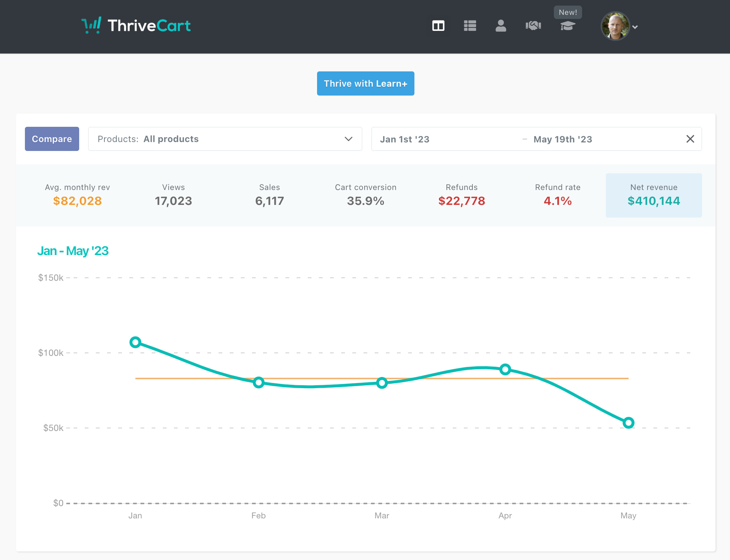
Task: Expand the profile menu chevron
Action: tap(635, 27)
